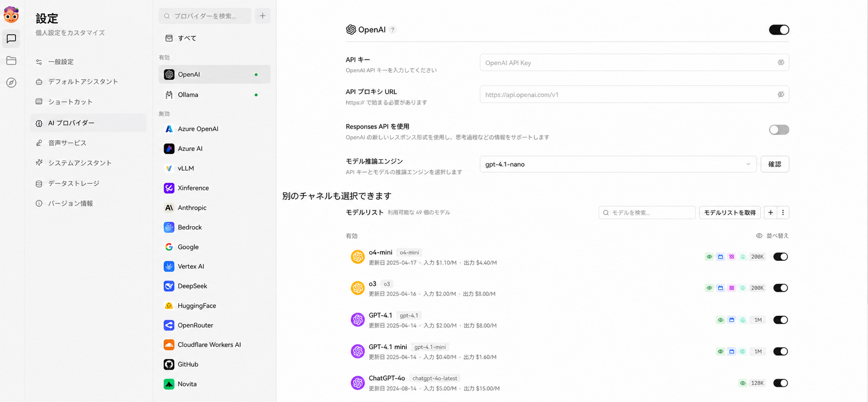Open バージョン情報 settings section
Image resolution: width=868 pixels, height=402 pixels.
pyautogui.click(x=88, y=204)
